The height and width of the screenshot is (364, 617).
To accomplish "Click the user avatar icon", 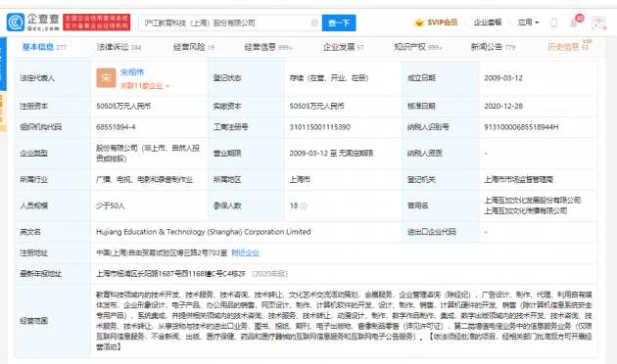I will coord(599,23).
